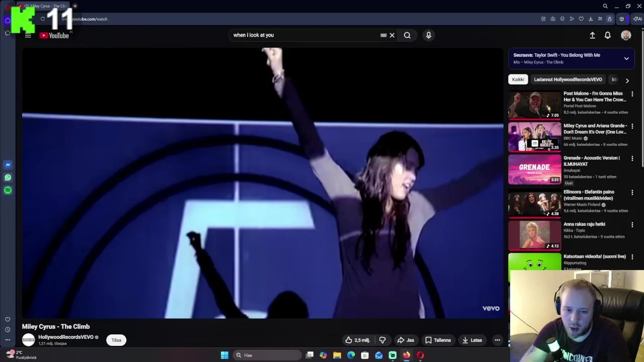Open Ellinoora - Elefantin paino title link
Image resolution: width=644 pixels, height=362 pixels.
[589, 195]
